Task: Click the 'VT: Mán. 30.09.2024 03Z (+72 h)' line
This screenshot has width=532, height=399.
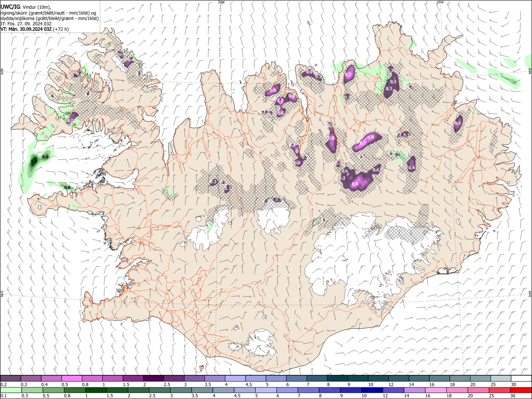Action: pyautogui.click(x=34, y=29)
